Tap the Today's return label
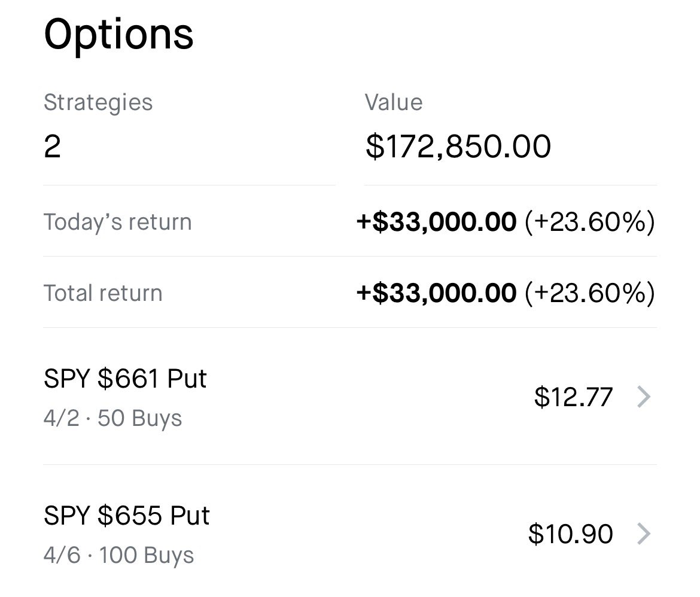700x597 pixels. [x=117, y=222]
